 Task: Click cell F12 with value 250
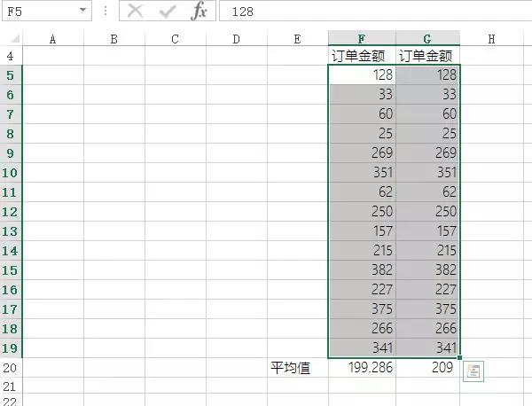[x=362, y=212]
